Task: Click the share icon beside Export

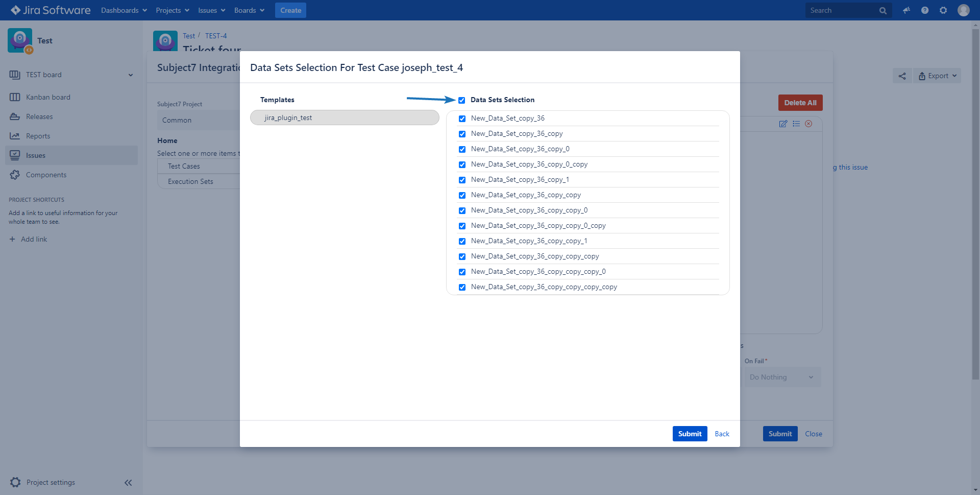Action: click(x=902, y=76)
